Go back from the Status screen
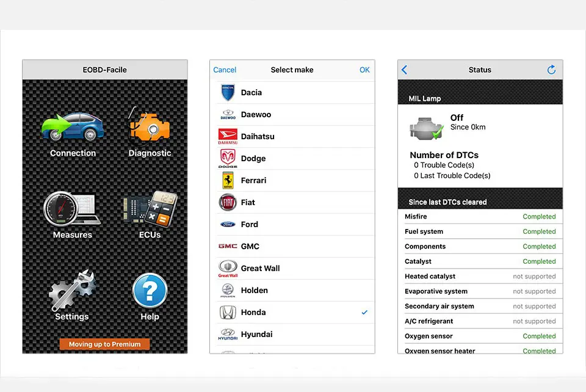The image size is (586, 392). coord(404,70)
